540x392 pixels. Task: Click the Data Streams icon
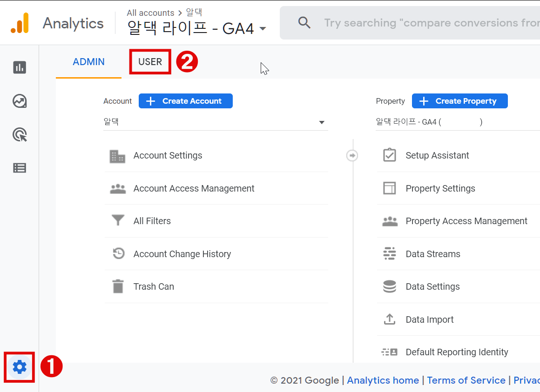click(390, 253)
